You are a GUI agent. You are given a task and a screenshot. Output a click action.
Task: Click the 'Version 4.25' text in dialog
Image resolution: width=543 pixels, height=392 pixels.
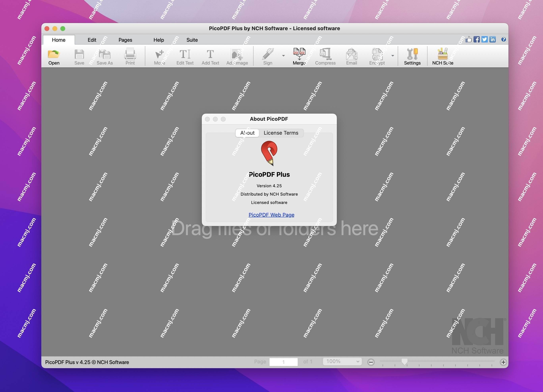[269, 186]
